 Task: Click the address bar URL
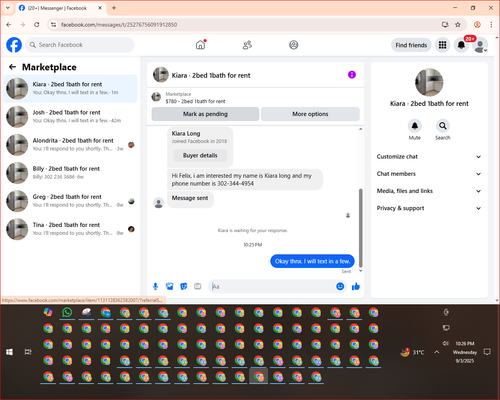tap(119, 25)
